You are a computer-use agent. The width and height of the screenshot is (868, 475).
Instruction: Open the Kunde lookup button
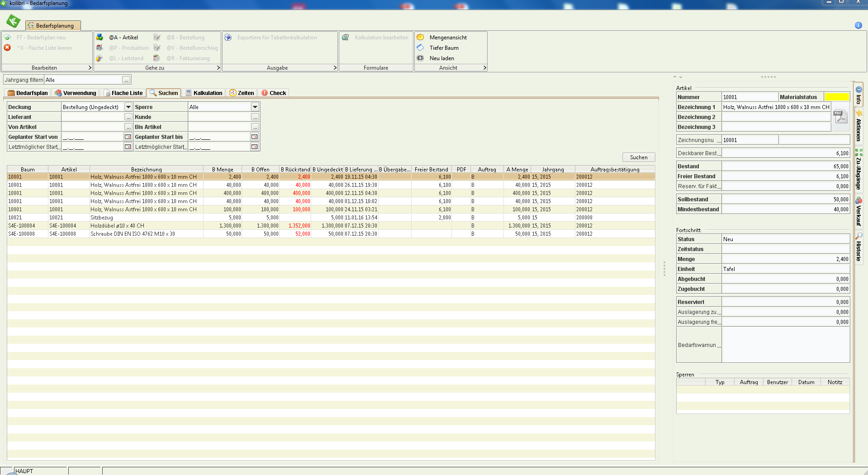[x=255, y=117]
